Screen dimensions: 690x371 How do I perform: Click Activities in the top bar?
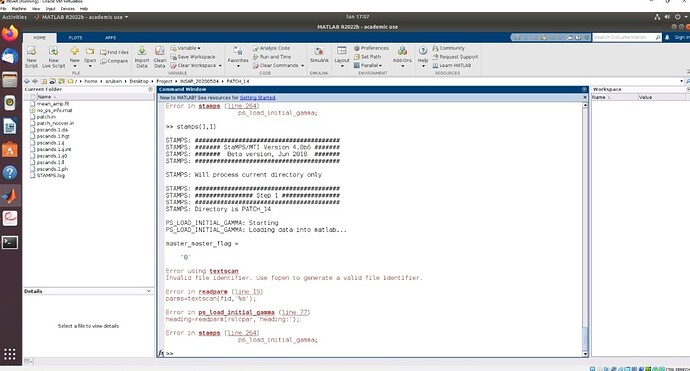(15, 17)
